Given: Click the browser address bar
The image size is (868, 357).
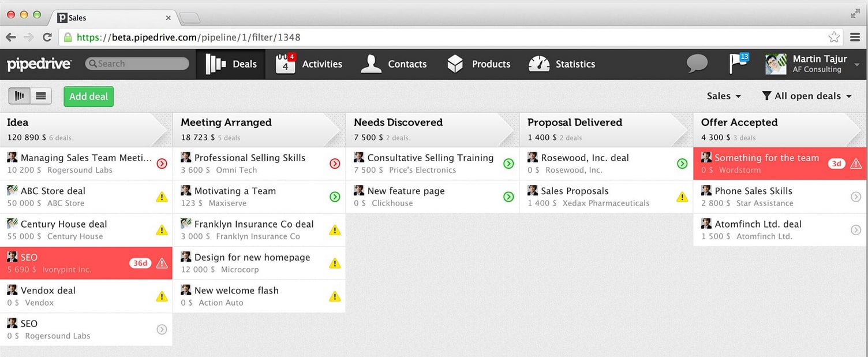Looking at the screenshot, I should point(450,37).
